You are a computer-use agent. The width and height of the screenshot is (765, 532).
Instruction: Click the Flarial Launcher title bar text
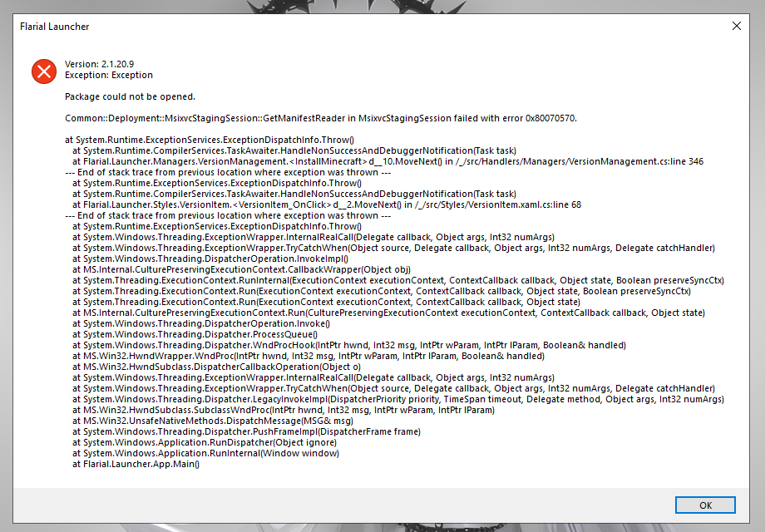click(55, 27)
